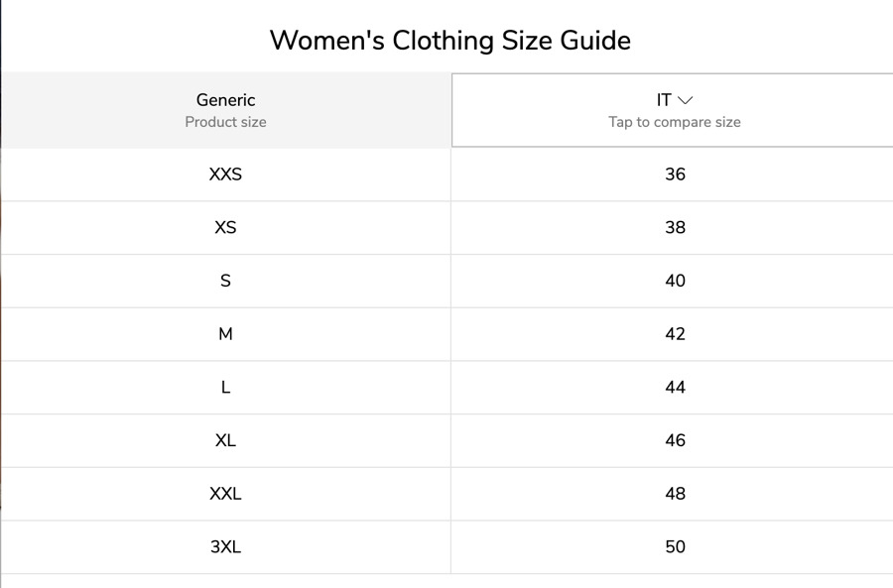Click the IT size 44 value
This screenshot has height=588, width=893.
(x=675, y=388)
